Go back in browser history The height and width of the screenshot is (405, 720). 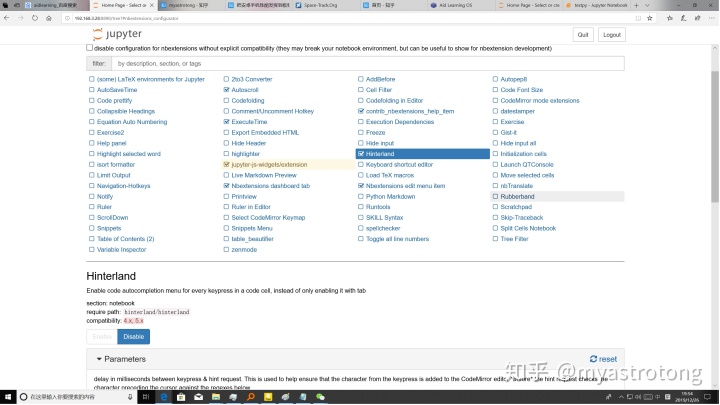coord(6,18)
